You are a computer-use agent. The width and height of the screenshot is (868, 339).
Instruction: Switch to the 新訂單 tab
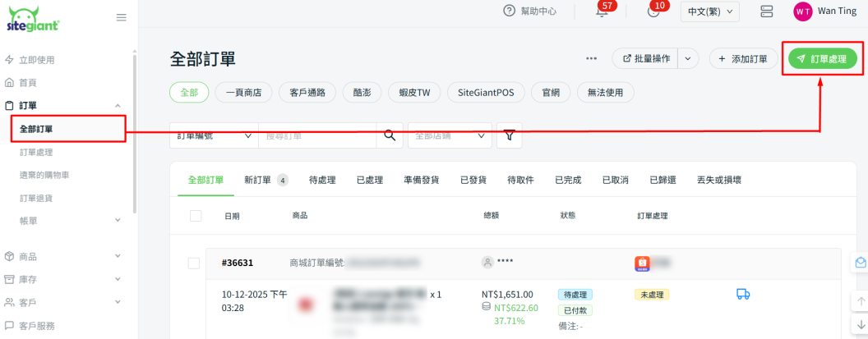[264, 180]
